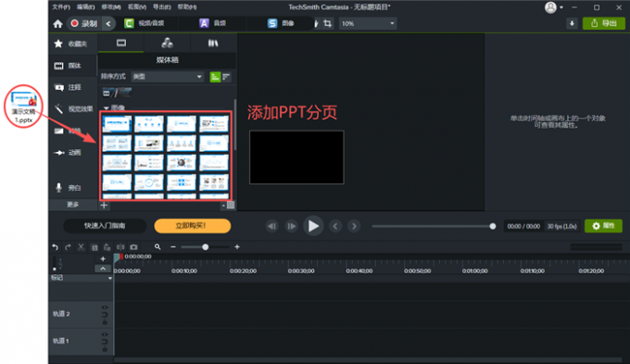Open the 修改(M) menu
This screenshot has width=630, height=364.
111,6
